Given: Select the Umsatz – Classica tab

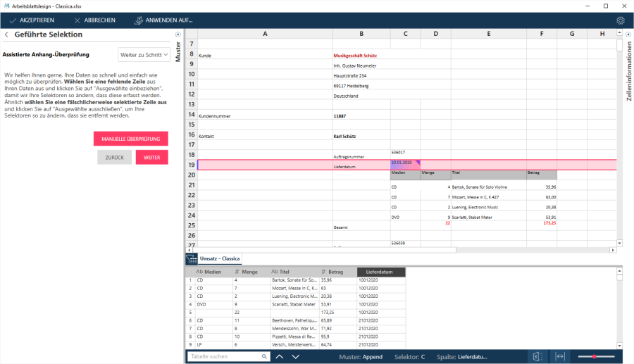Looking at the screenshot, I should pos(220,258).
